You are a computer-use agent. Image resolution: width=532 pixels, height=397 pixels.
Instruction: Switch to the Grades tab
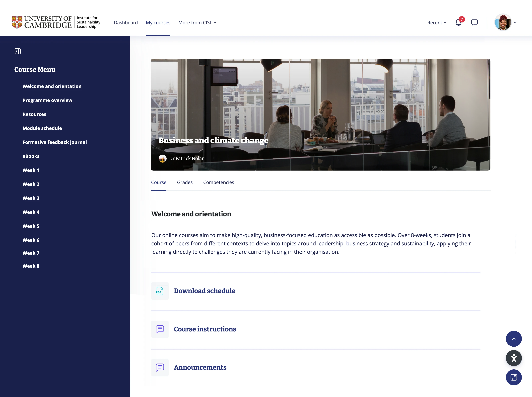coord(185,182)
